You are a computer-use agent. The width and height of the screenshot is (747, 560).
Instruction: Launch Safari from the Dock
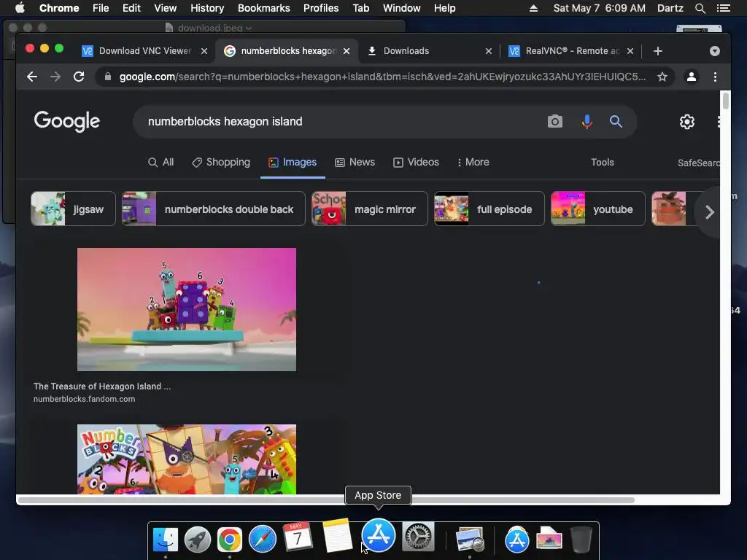tap(262, 539)
